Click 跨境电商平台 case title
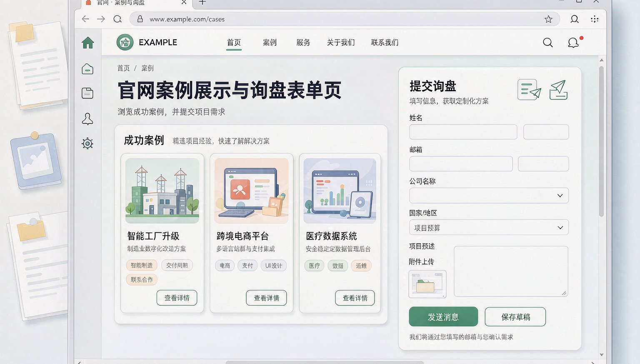Viewport: 640px width, 364px height. coord(242,236)
